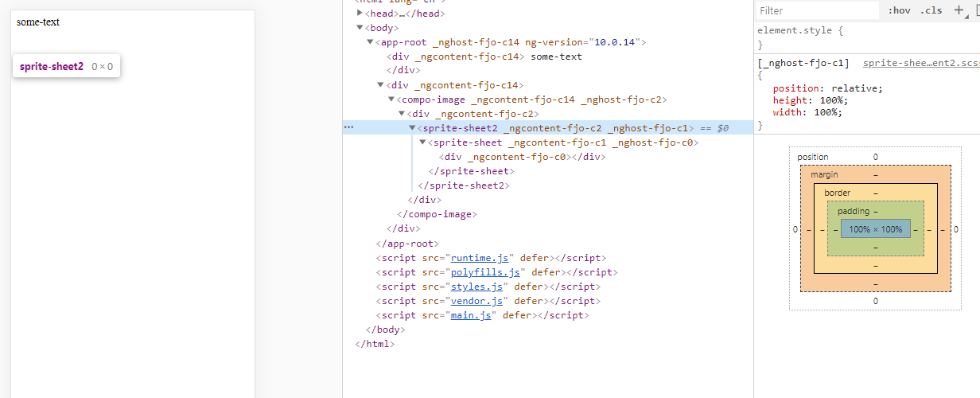Collapse the selected sprite-sheet2 element triangle

click(x=412, y=128)
